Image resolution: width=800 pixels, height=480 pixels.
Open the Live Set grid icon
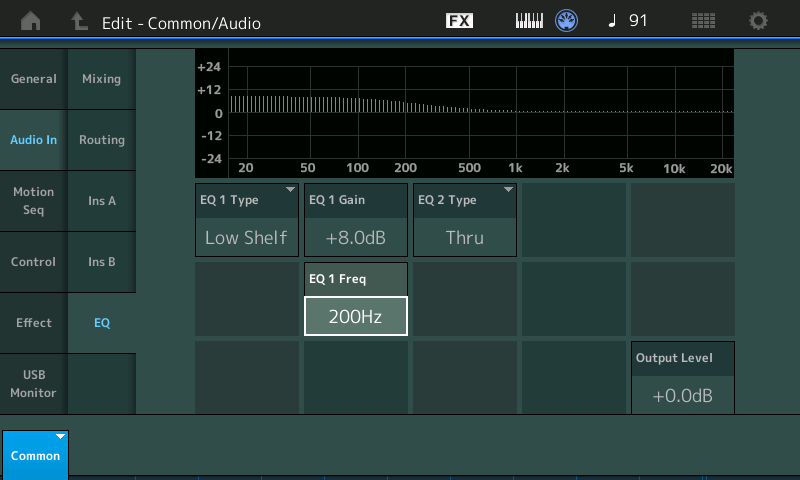click(703, 21)
